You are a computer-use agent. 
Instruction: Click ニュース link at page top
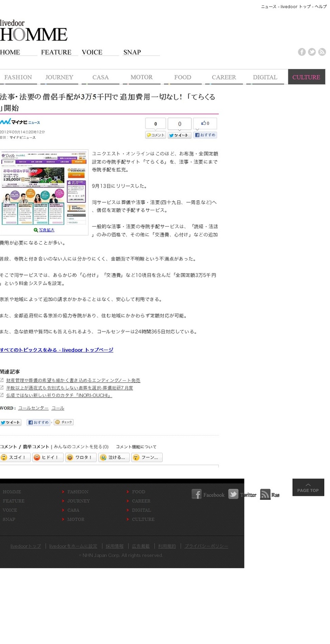coord(269,7)
